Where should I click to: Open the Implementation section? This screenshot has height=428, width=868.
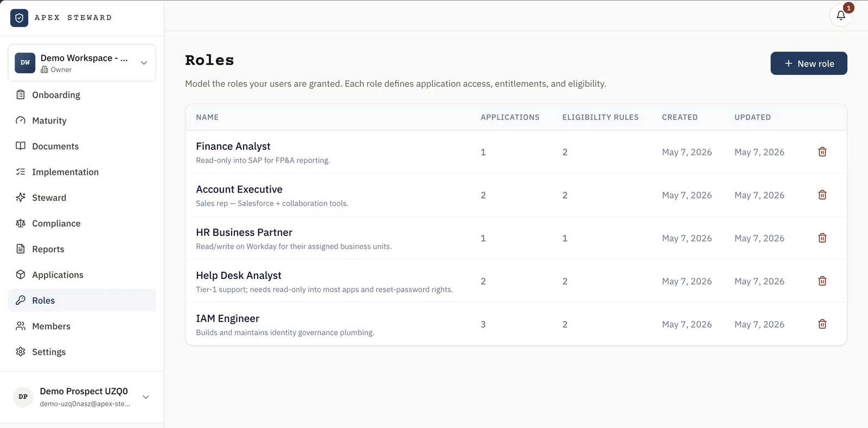(x=82, y=172)
